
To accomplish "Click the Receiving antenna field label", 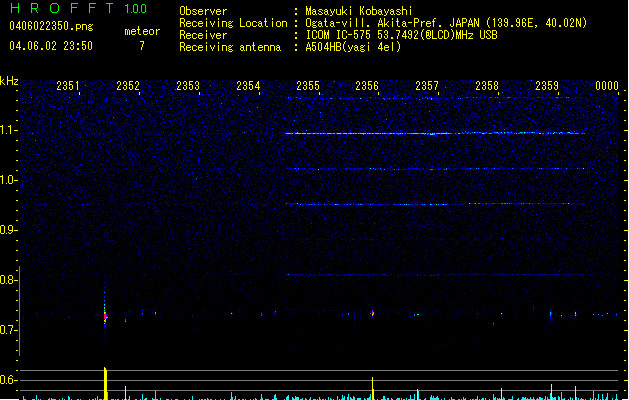I will point(230,47).
